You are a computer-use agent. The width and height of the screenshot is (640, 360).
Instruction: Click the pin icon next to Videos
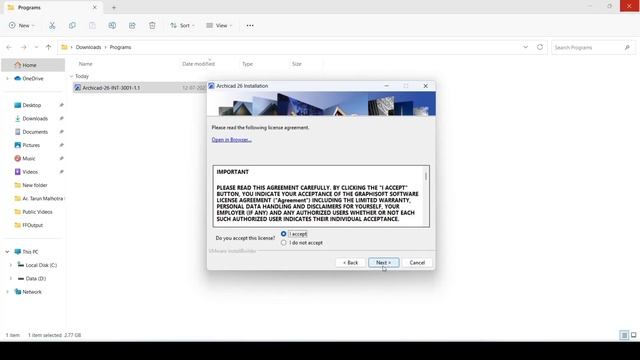(61, 172)
